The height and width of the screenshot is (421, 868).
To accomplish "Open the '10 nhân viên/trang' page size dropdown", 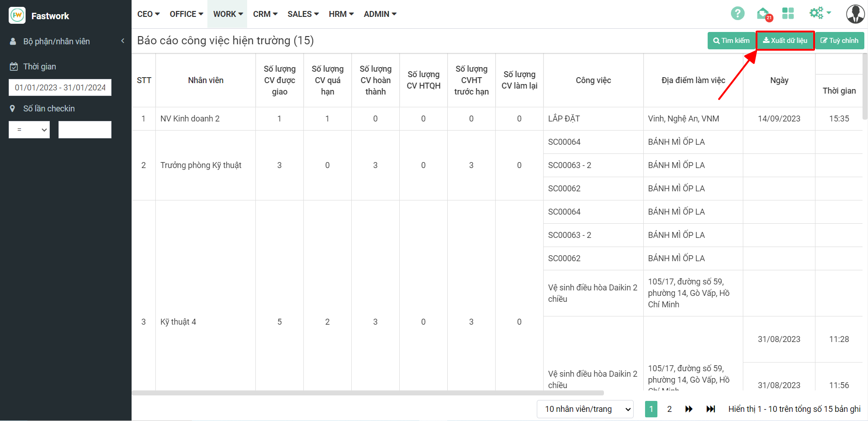I will [x=585, y=409].
